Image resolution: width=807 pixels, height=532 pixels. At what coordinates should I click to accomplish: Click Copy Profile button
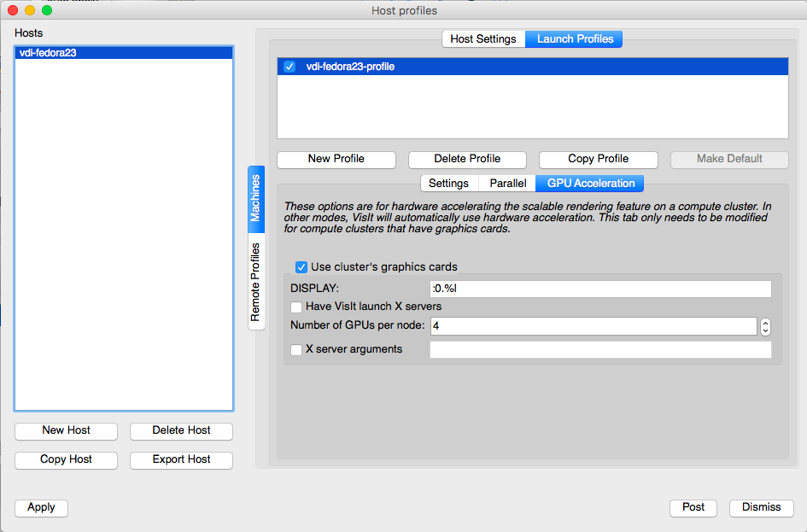pyautogui.click(x=598, y=159)
